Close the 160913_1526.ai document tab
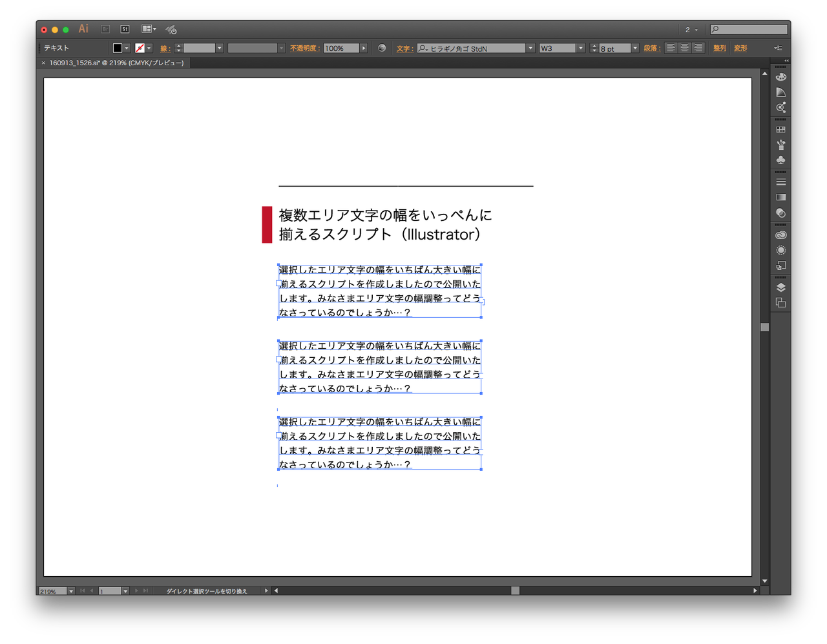Screen dimensions: 827x644 pyautogui.click(x=43, y=63)
